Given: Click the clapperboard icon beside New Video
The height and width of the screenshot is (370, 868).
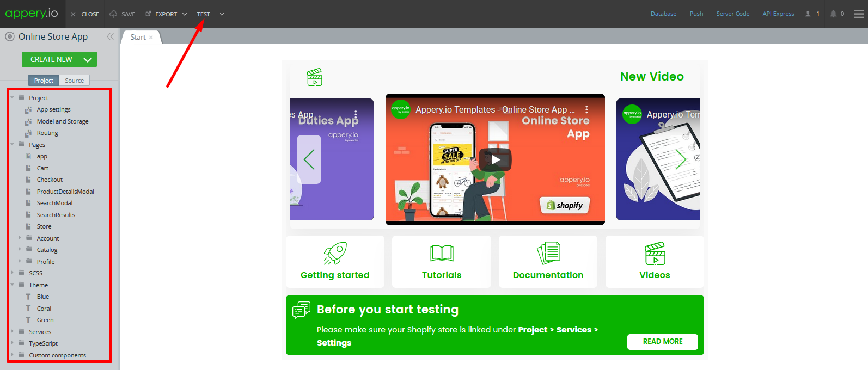Looking at the screenshot, I should pyautogui.click(x=315, y=77).
